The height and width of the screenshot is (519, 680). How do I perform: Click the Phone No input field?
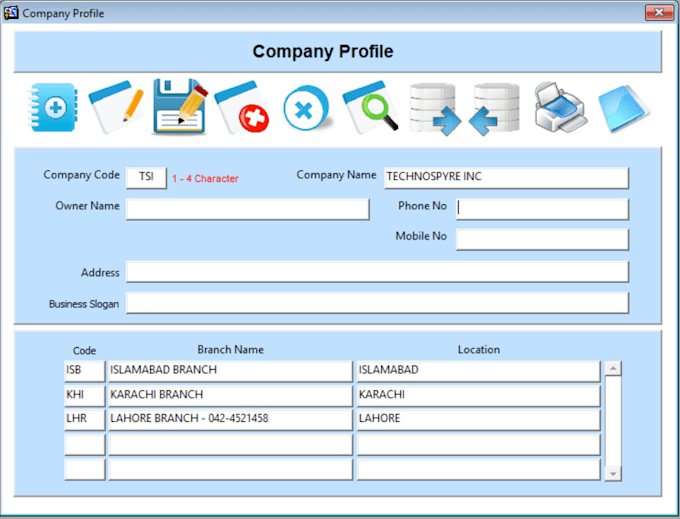(x=542, y=209)
